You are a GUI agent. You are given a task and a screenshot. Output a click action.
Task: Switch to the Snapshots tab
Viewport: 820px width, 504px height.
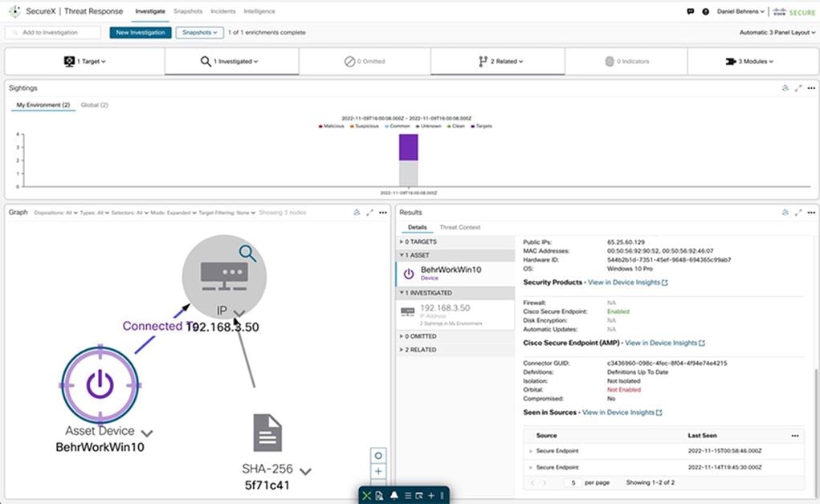pos(188,11)
